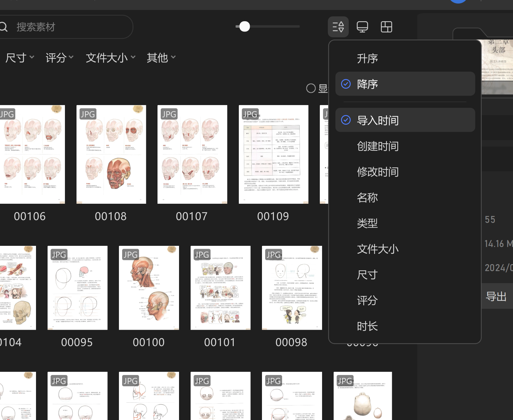513x420 pixels.
Task: Click the JPG badge on image 00108
Action: point(88,114)
